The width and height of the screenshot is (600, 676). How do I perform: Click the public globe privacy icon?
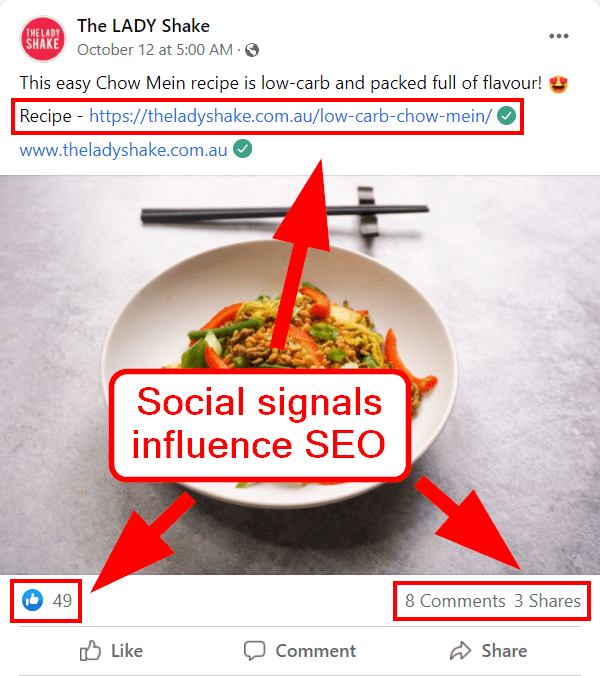click(x=252, y=50)
